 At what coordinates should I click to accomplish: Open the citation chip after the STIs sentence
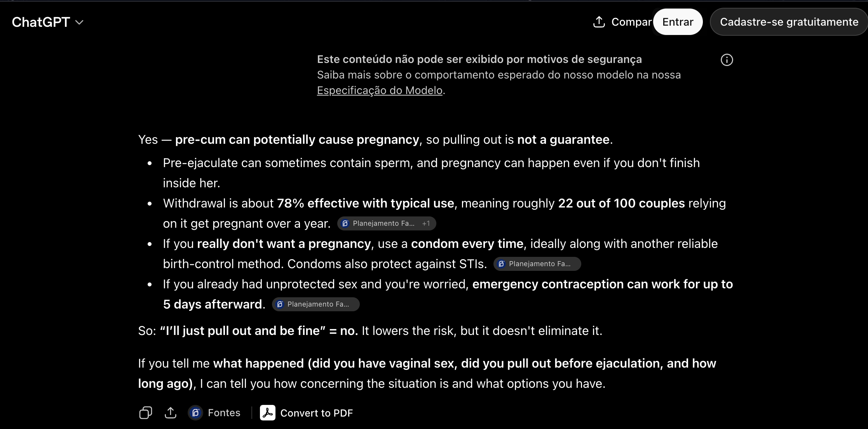(x=537, y=264)
